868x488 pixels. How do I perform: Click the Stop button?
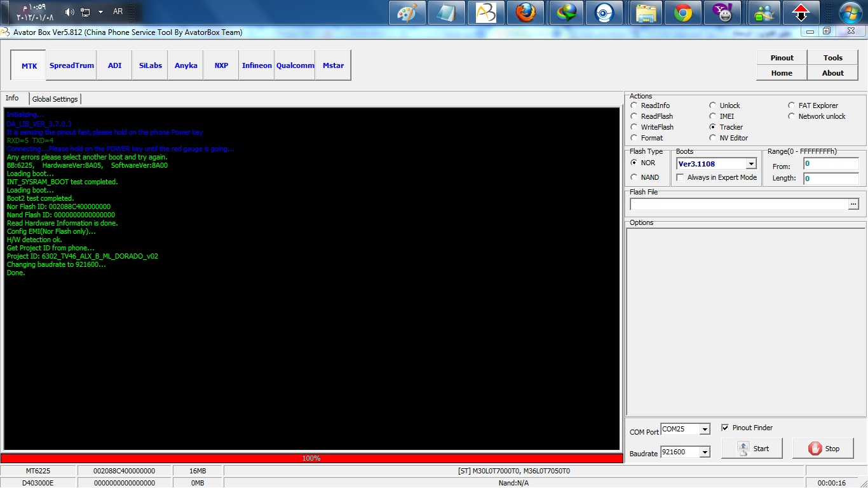point(824,449)
